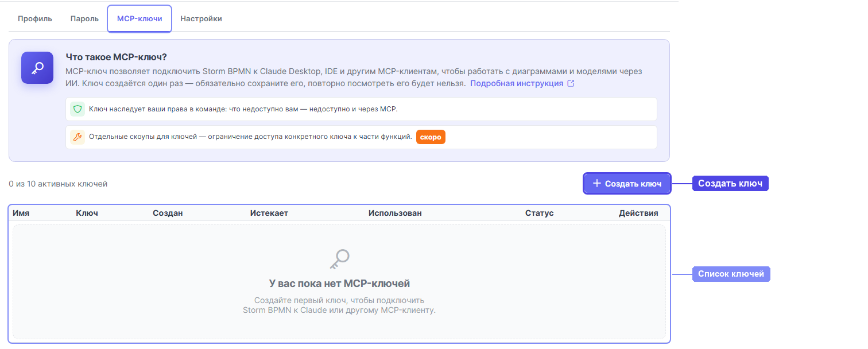
Task: Click the У вас пока нет MCP-ключей message
Action: 339,284
